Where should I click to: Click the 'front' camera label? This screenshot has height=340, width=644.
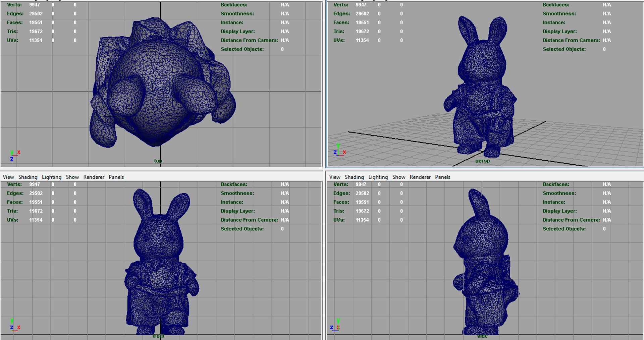[158, 336]
